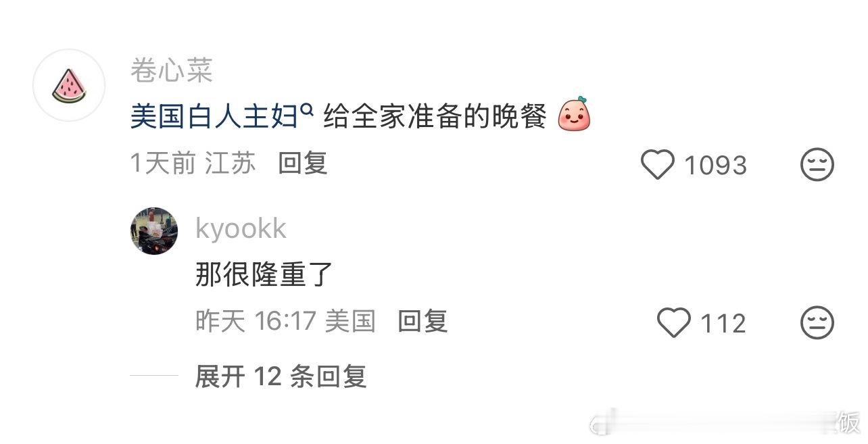Open the username 卷心菜
Image resolution: width=868 pixels, height=444 pixels.
click(172, 70)
